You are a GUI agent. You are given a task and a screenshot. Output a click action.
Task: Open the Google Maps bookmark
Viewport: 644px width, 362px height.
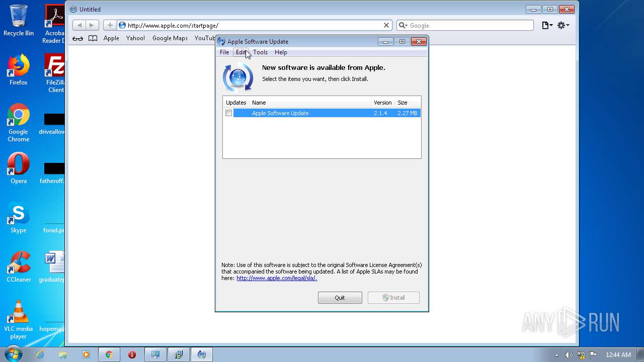coord(170,38)
